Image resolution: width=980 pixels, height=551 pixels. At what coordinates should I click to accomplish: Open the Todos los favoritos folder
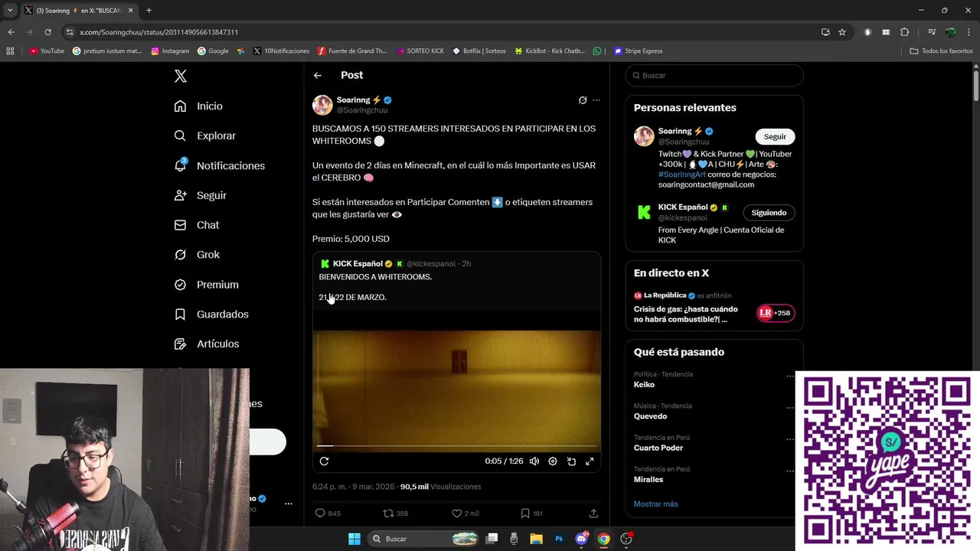coord(941,51)
